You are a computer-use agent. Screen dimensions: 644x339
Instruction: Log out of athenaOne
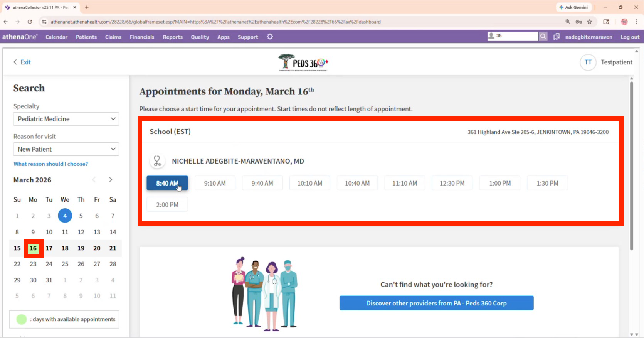pos(630,37)
